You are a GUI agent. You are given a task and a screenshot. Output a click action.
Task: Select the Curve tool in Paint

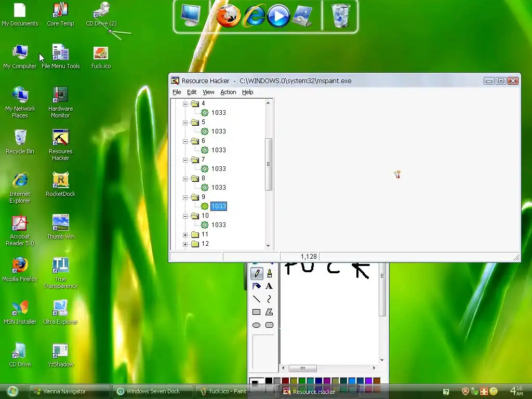click(270, 299)
